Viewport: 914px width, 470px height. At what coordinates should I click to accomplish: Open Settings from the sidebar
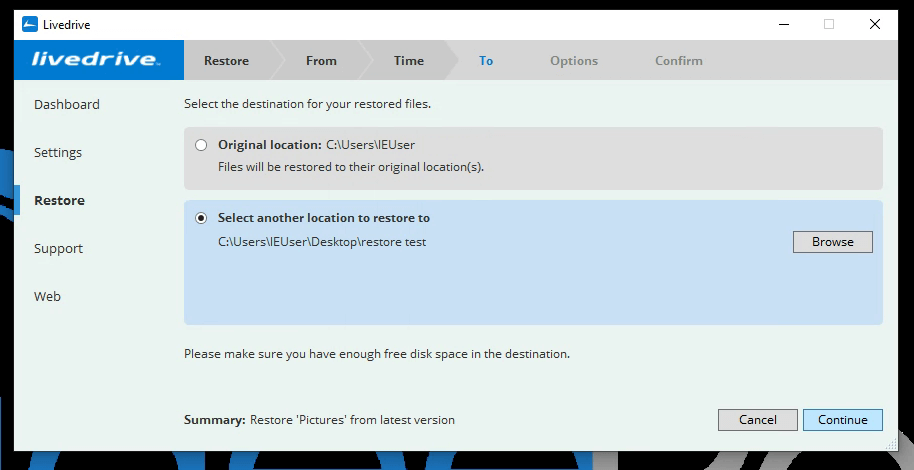58,153
